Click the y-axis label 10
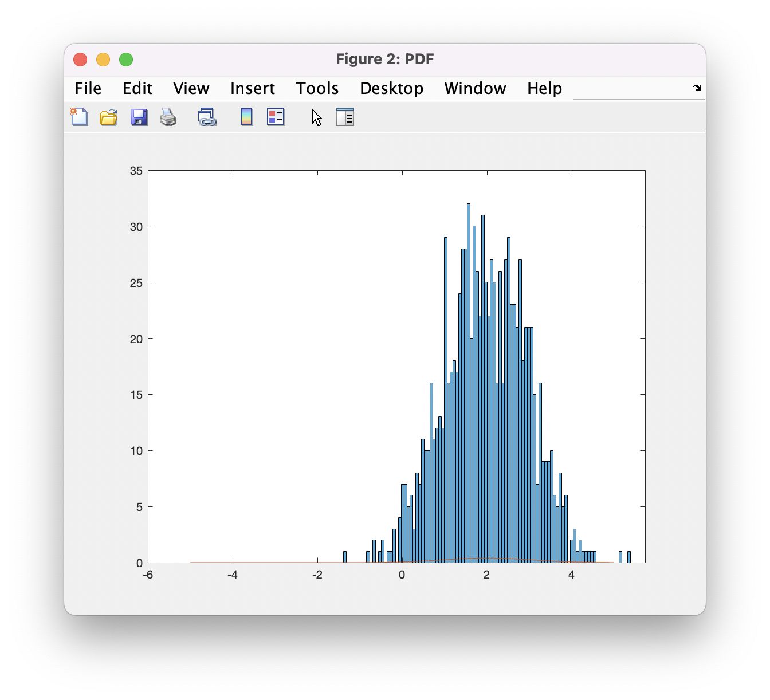Screen dimensions: 770x700 (x=136, y=451)
